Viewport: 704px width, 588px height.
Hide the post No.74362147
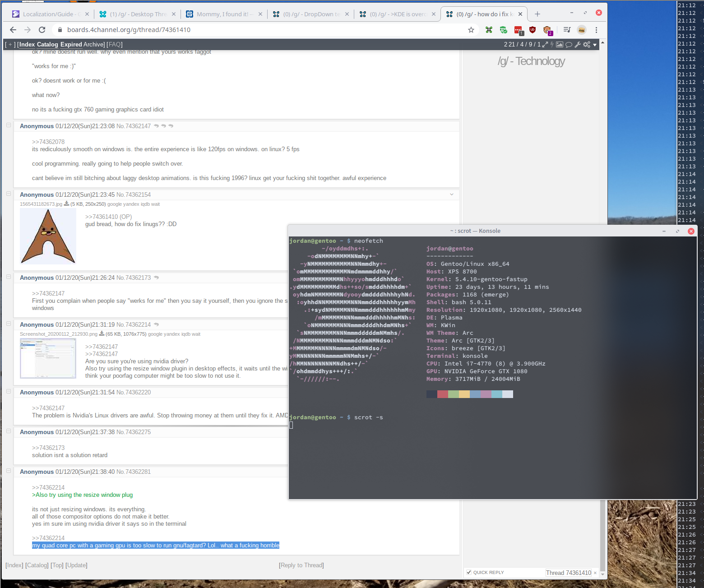point(9,125)
